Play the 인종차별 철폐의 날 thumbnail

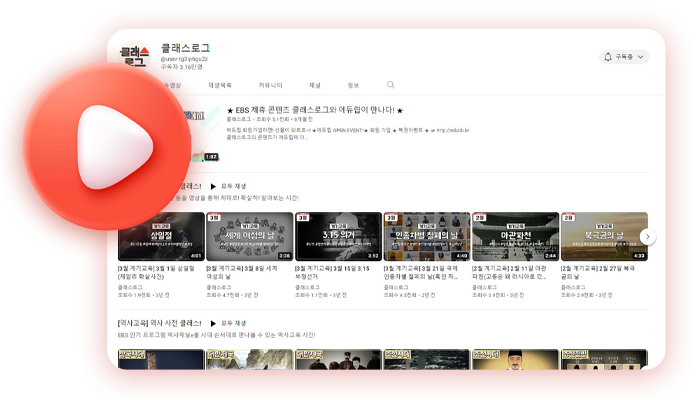click(427, 237)
